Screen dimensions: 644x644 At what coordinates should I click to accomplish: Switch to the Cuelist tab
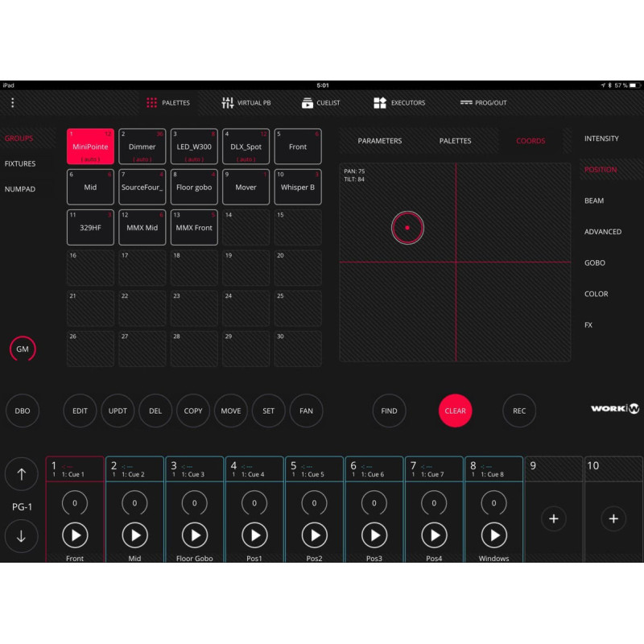tap(320, 103)
